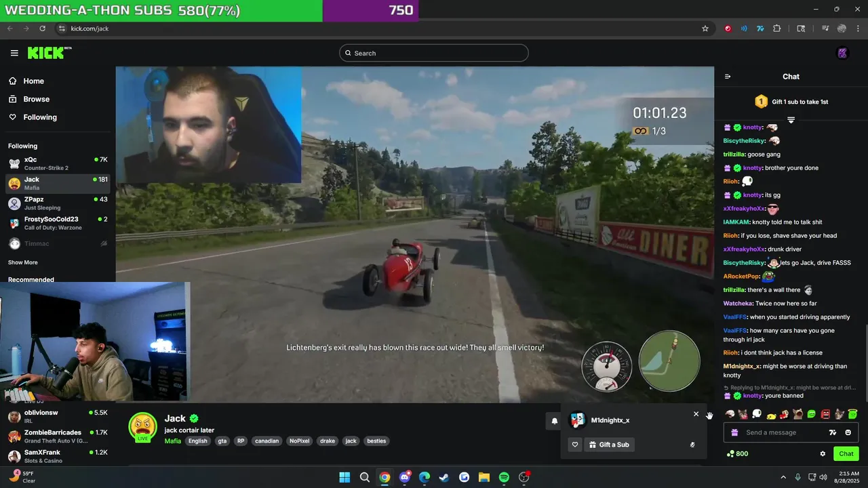
Task: Open the 7TV emote icon in chat input
Action: tap(833, 432)
